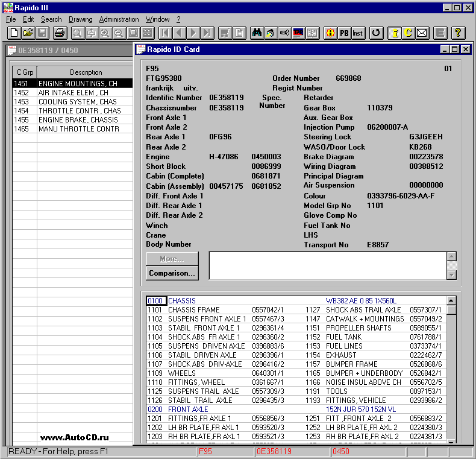Open search with the binoculars icon
Viewport: 476px width, 459px height.
click(x=257, y=33)
